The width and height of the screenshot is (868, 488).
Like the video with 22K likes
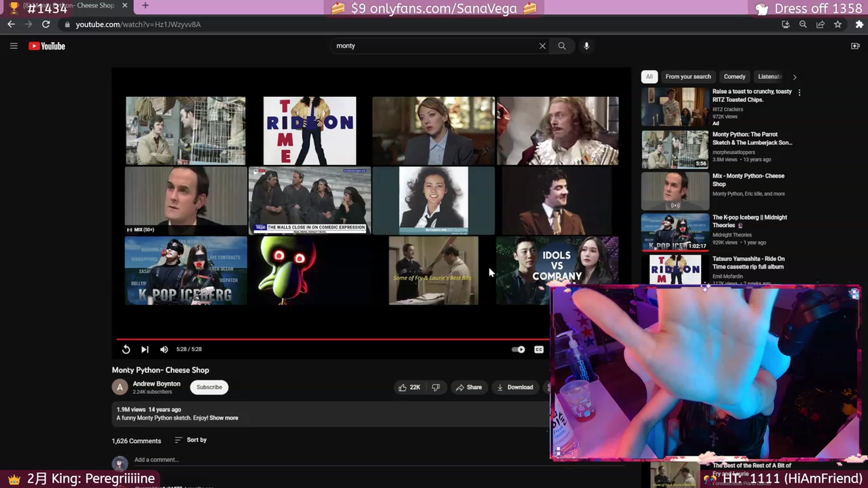coord(410,387)
